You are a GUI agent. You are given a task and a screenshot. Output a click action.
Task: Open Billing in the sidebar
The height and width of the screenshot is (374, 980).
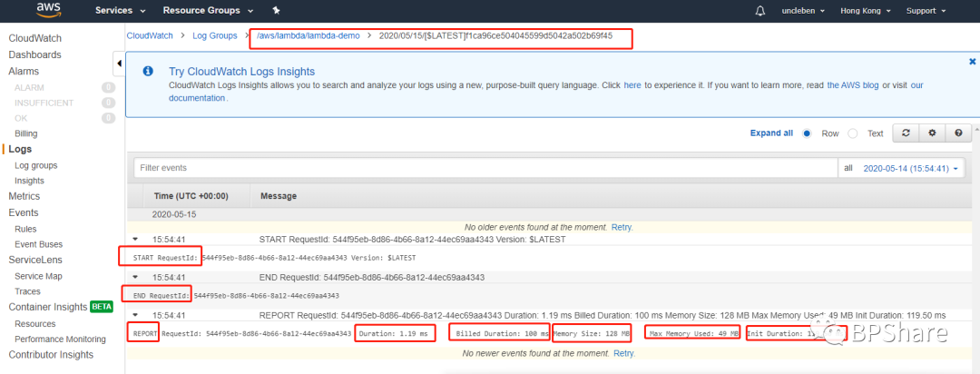click(26, 133)
